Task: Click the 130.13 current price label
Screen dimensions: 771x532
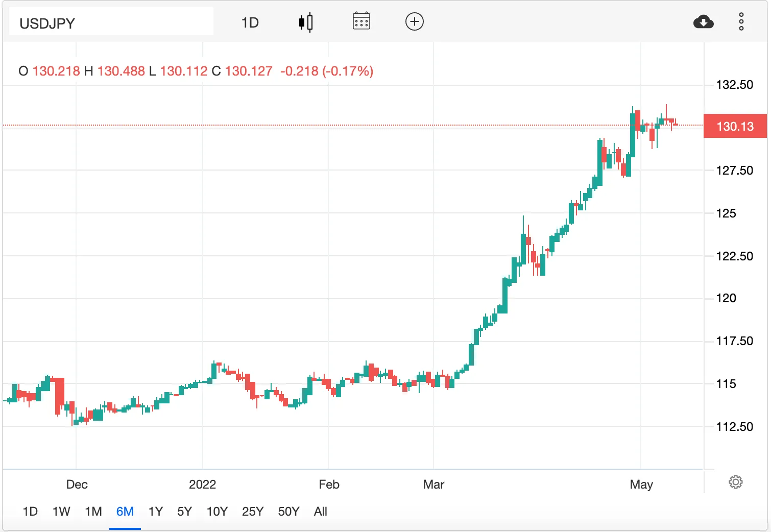Action: (735, 126)
